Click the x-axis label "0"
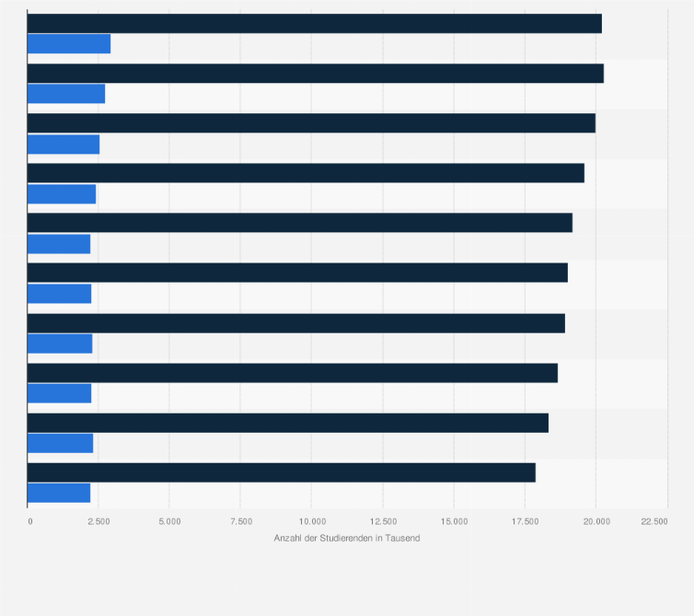The image size is (694, 616). click(x=29, y=521)
